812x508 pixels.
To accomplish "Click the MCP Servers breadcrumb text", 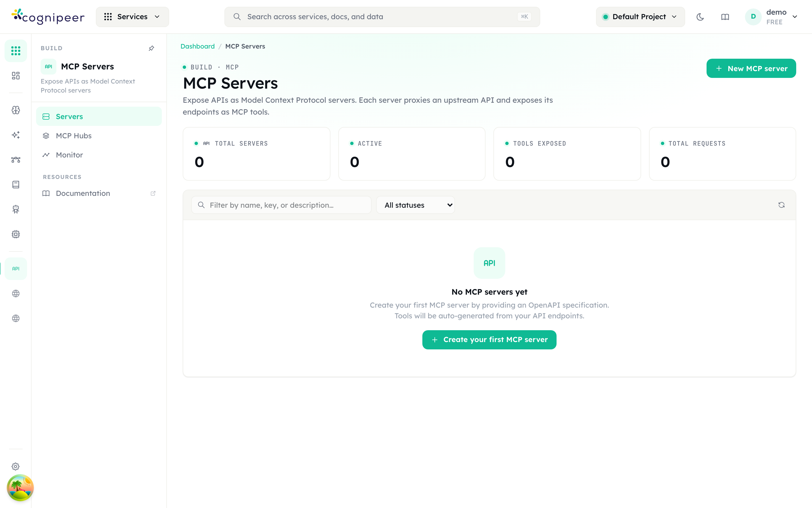I will click(x=245, y=46).
